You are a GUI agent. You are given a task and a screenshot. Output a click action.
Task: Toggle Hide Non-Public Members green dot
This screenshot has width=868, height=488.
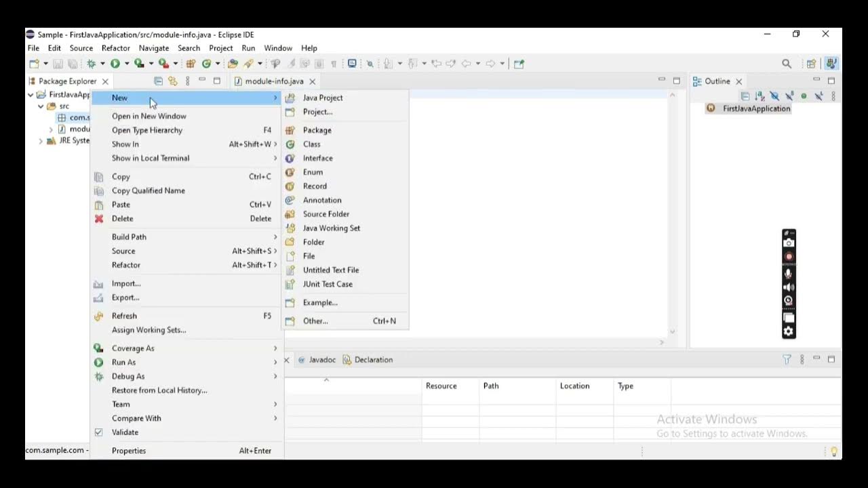coord(804,96)
